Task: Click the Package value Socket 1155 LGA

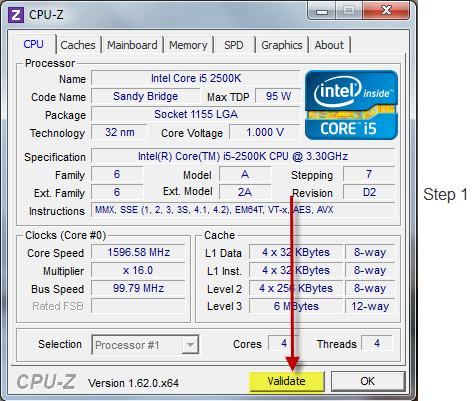Action: 196,114
